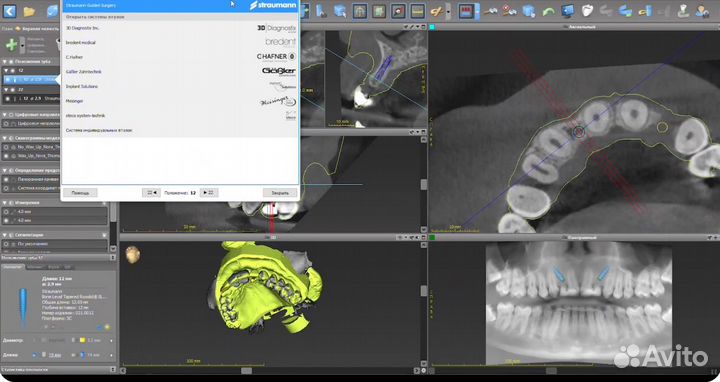Open dropdown arrow next to scissors icon

pos(448,11)
